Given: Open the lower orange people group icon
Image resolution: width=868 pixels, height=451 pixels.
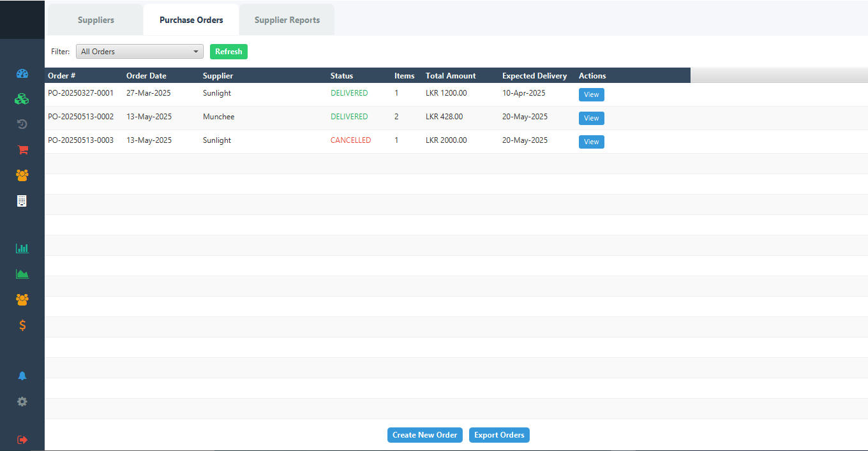Looking at the screenshot, I should (22, 299).
